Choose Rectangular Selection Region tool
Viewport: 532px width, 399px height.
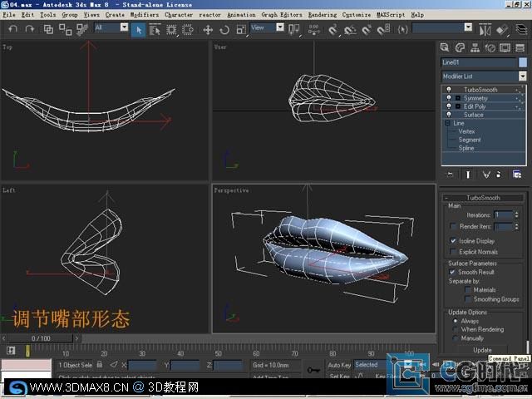(172, 30)
